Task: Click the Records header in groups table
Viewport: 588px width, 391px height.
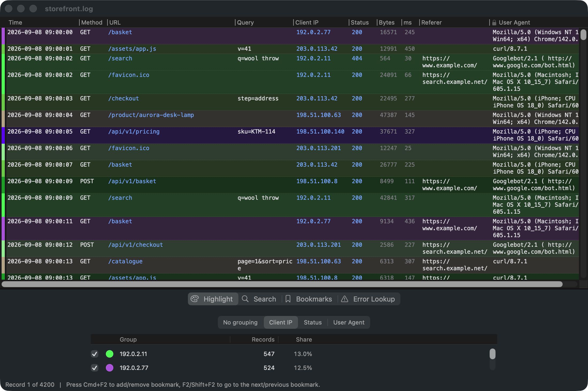Action: (x=263, y=339)
